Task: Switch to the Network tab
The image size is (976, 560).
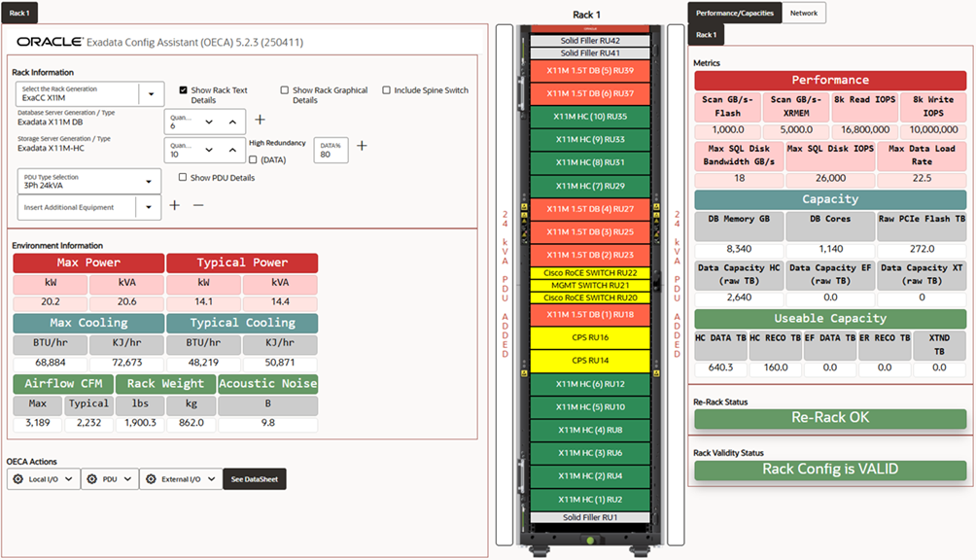Action: click(x=804, y=13)
